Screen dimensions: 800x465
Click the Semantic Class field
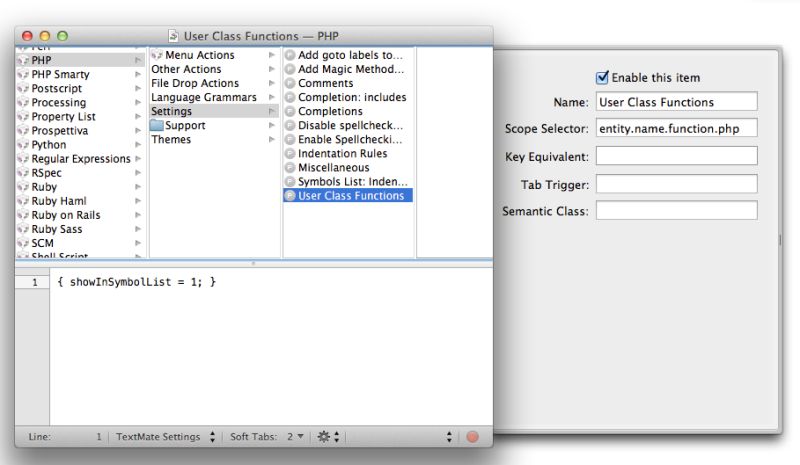677,210
